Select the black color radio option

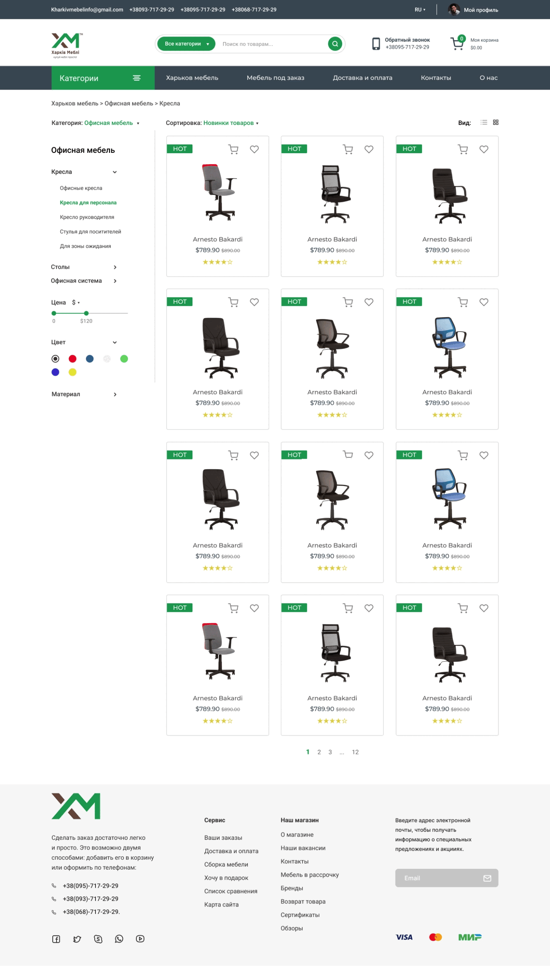pyautogui.click(x=55, y=359)
